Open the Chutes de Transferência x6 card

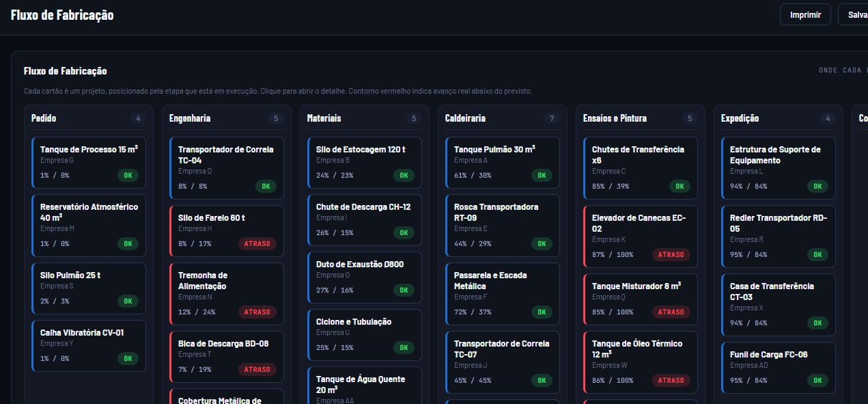click(x=641, y=168)
